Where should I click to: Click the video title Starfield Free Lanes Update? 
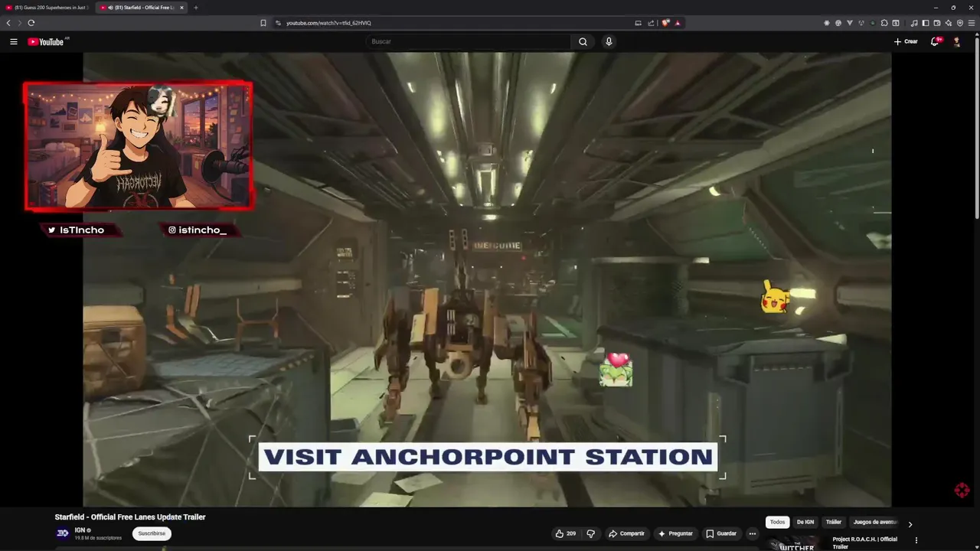(130, 517)
